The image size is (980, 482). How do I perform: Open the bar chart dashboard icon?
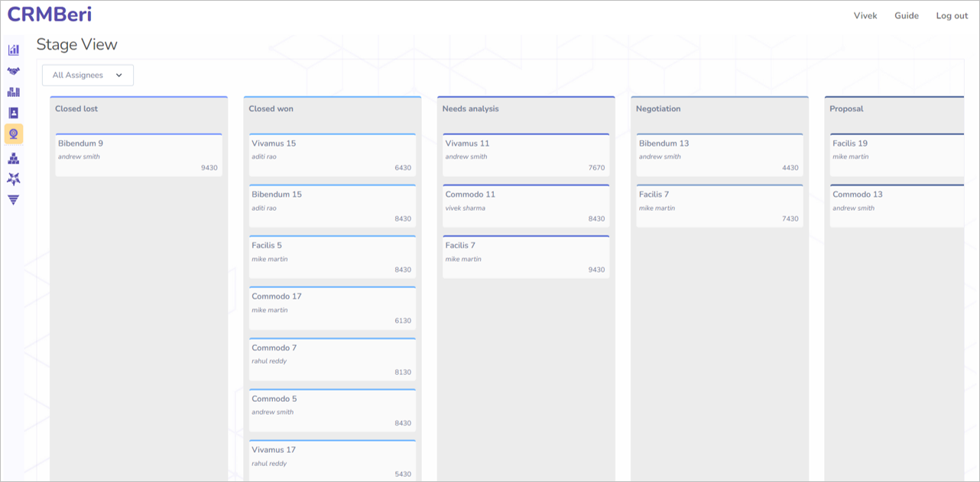point(14,50)
